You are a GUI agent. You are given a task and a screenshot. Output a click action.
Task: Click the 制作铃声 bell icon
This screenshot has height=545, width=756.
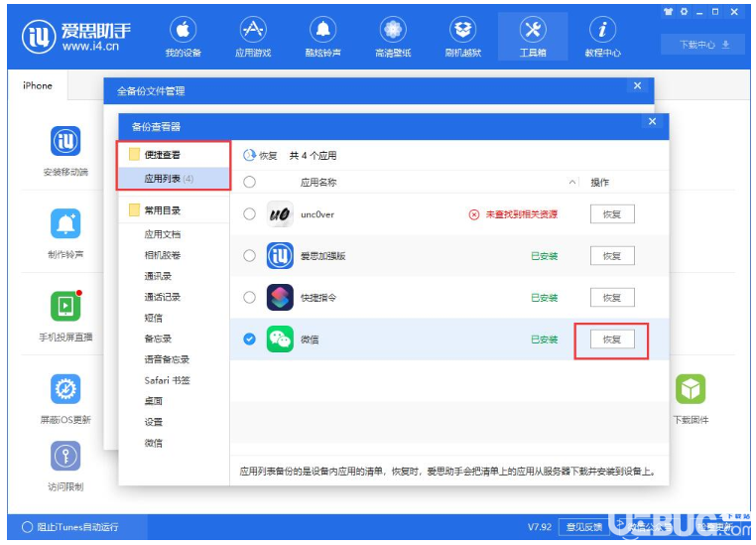pos(65,223)
